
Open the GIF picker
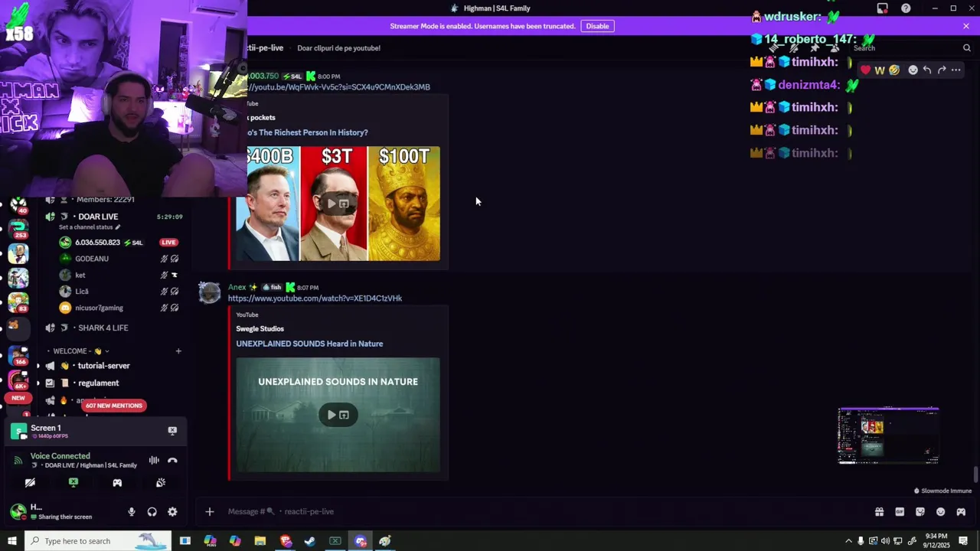coord(900,512)
